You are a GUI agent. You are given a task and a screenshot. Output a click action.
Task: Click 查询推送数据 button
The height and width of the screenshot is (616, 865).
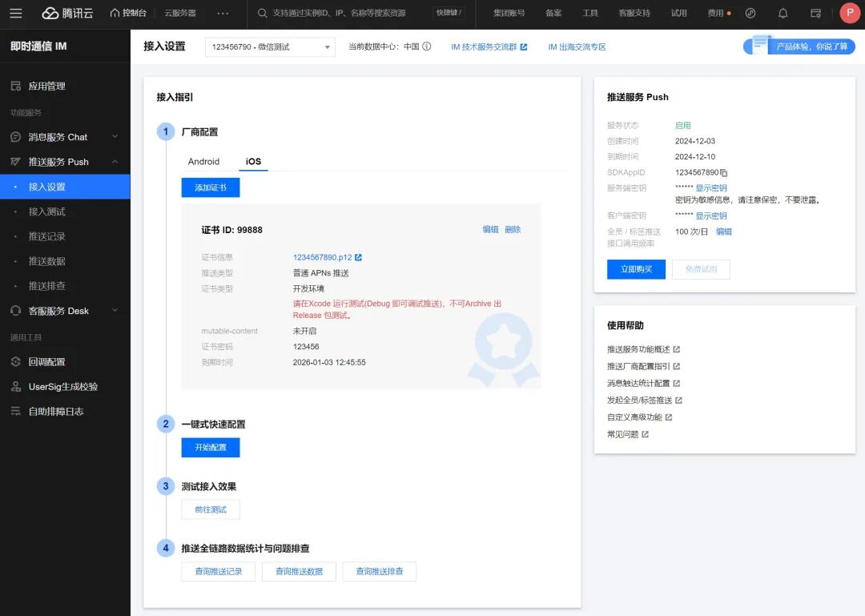(299, 571)
